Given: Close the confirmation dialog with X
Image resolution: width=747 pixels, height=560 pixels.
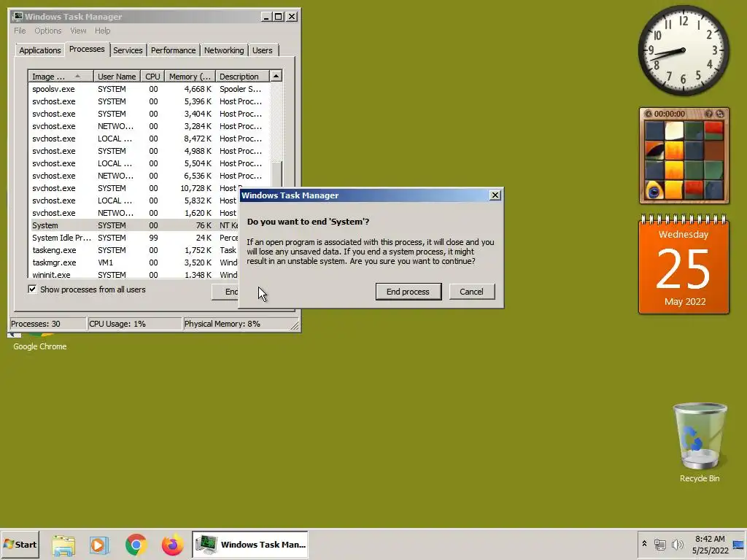Looking at the screenshot, I should pyautogui.click(x=495, y=195).
